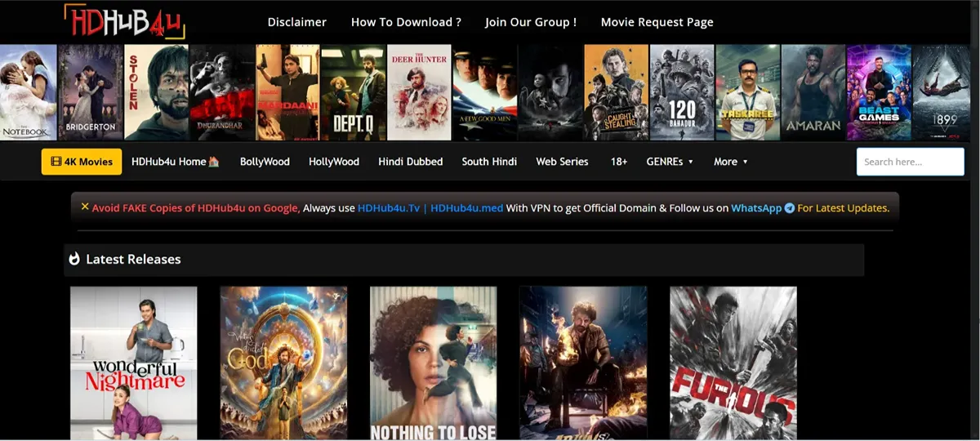Open the HollyWood category

[334, 162]
